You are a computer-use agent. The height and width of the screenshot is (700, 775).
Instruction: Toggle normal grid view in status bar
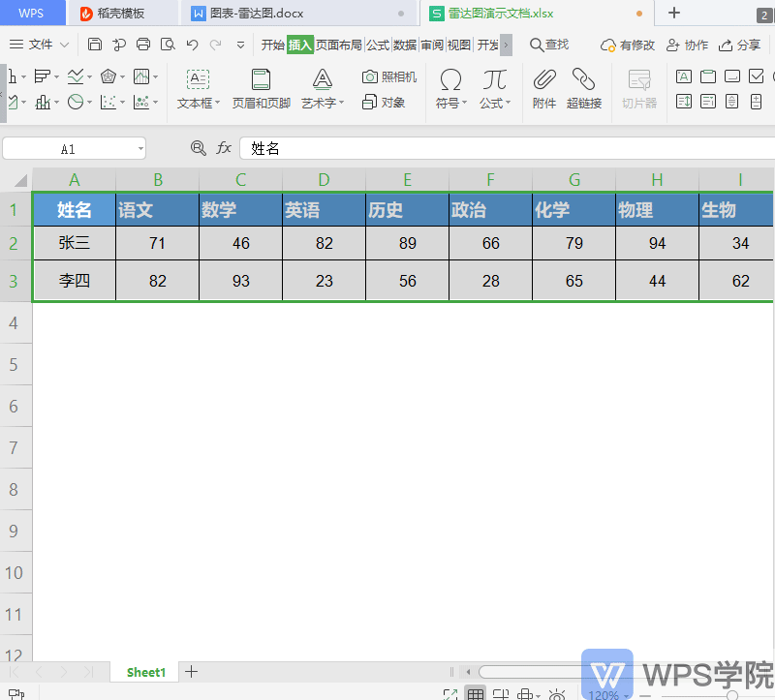coord(476,694)
